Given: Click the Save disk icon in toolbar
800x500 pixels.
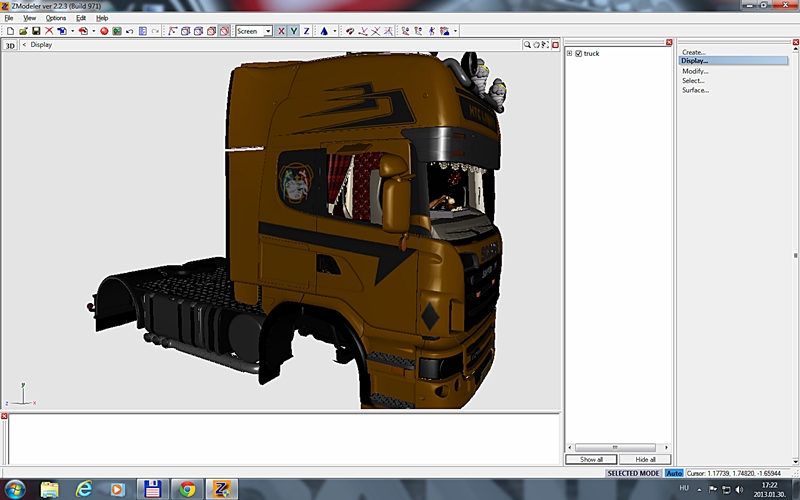Looking at the screenshot, I should pyautogui.click(x=35, y=31).
